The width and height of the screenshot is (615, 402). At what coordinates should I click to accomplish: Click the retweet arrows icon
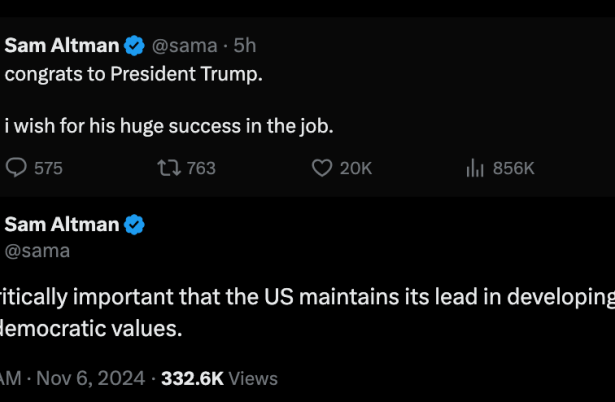tap(168, 168)
